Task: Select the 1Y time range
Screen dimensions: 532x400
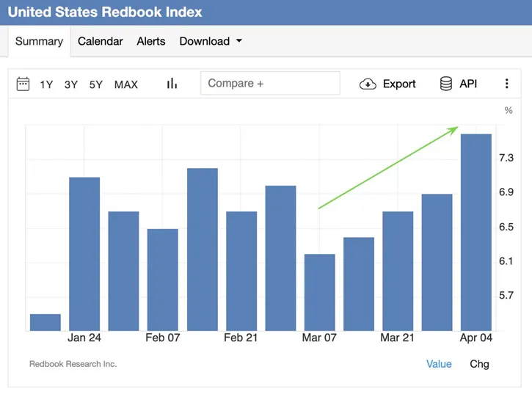Action: coord(46,84)
